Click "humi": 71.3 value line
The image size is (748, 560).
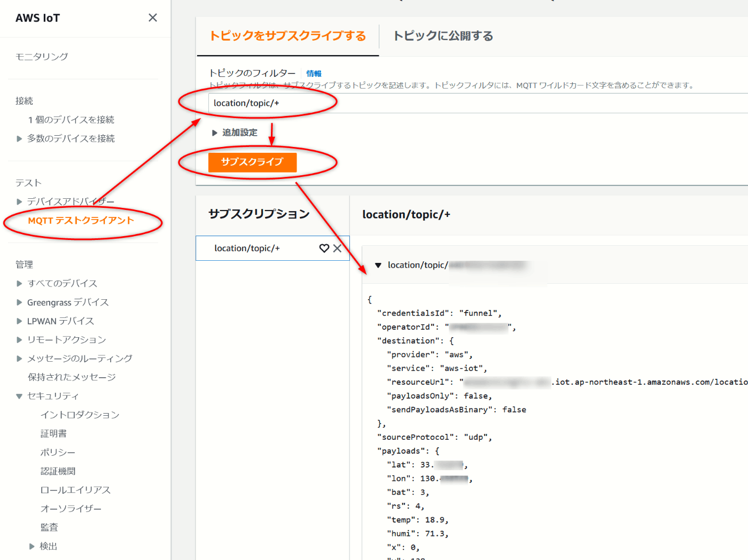pyautogui.click(x=418, y=534)
